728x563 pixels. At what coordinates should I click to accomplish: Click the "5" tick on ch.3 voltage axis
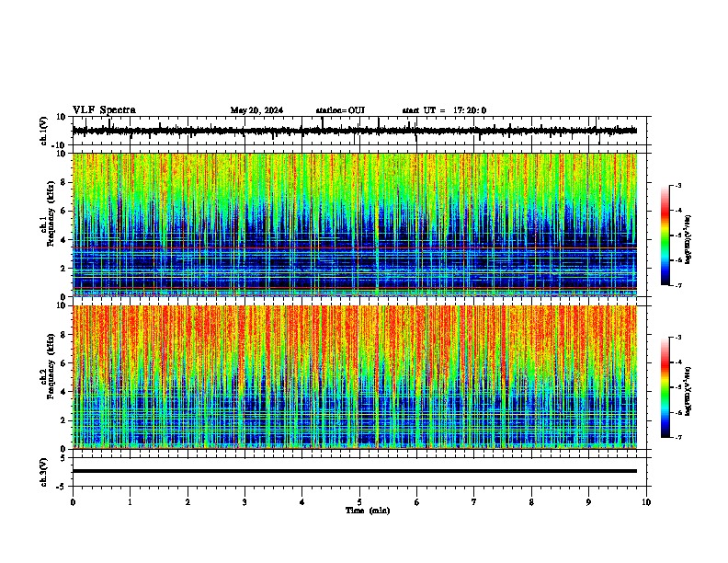coord(63,458)
